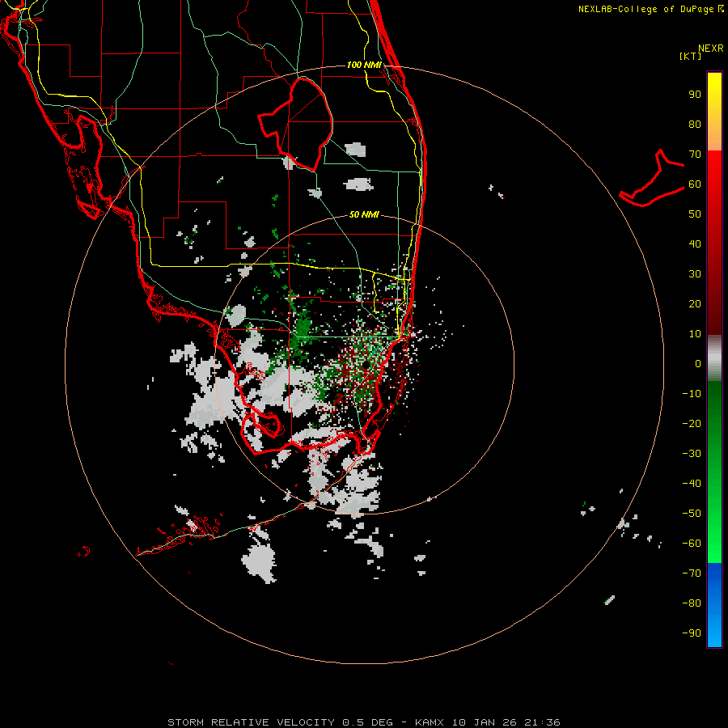Click the -70 value on velocity scale
This screenshot has width=728, height=728.
[692, 574]
